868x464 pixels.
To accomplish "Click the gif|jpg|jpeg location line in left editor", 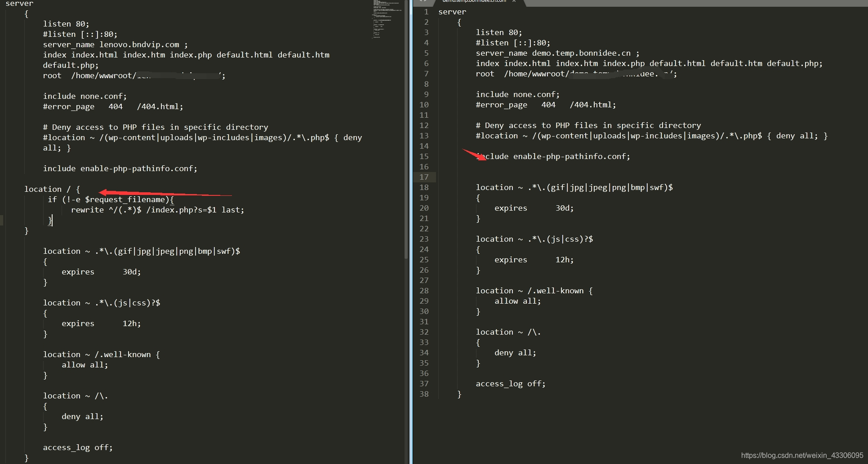I will coord(142,251).
